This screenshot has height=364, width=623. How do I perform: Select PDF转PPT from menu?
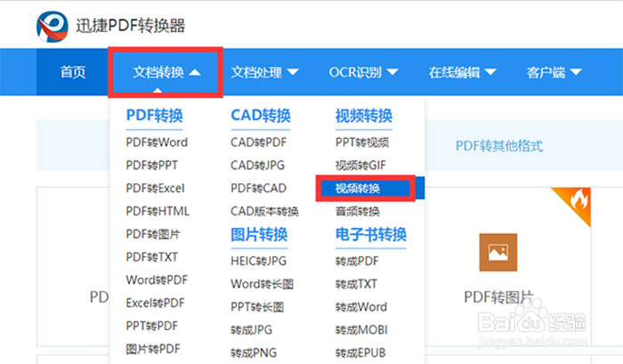click(x=152, y=166)
